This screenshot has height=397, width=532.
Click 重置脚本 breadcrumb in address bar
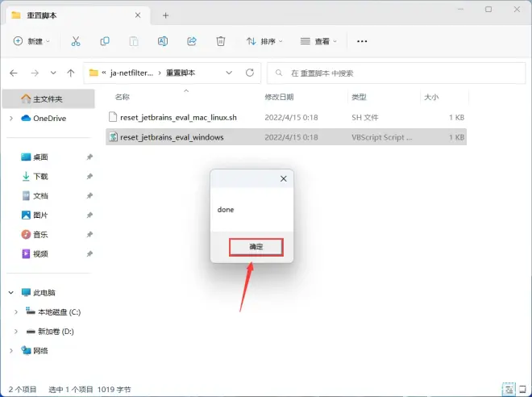(x=181, y=73)
